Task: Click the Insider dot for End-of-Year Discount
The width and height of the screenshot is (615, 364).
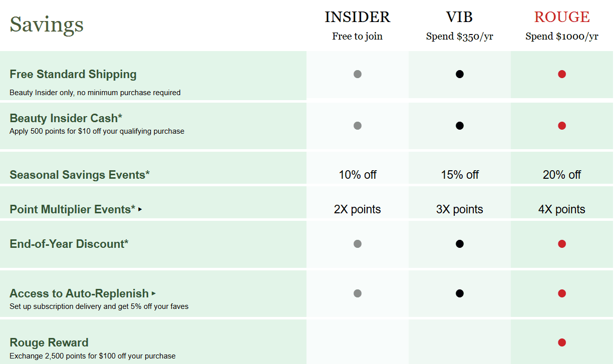Action: click(358, 244)
